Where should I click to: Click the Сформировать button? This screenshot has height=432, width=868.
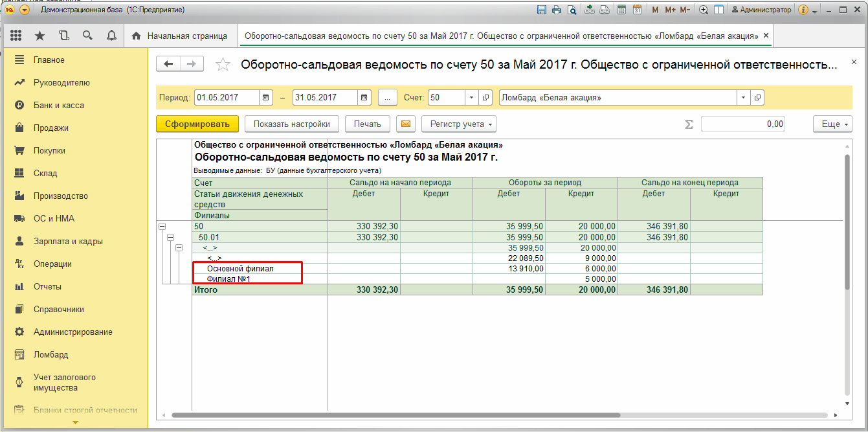tap(197, 124)
